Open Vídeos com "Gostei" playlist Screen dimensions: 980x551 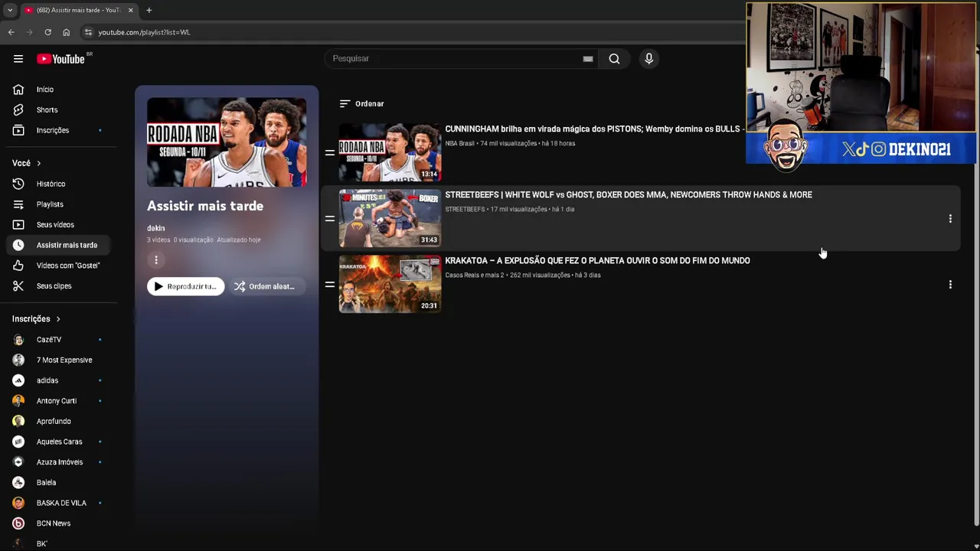58,266
